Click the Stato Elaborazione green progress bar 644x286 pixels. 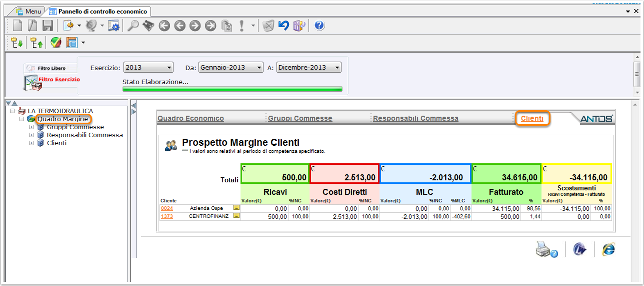232,89
